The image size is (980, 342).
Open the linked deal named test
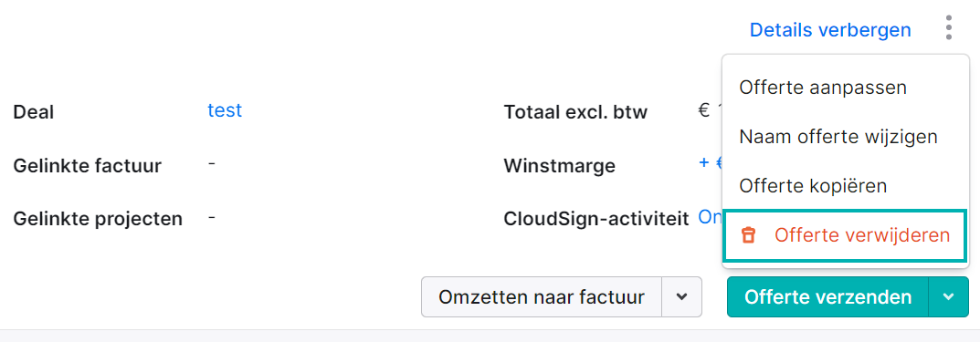[225, 110]
